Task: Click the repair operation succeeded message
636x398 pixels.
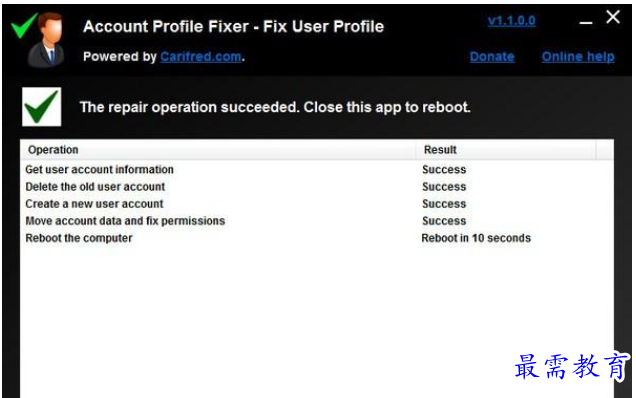Action: pyautogui.click(x=275, y=107)
